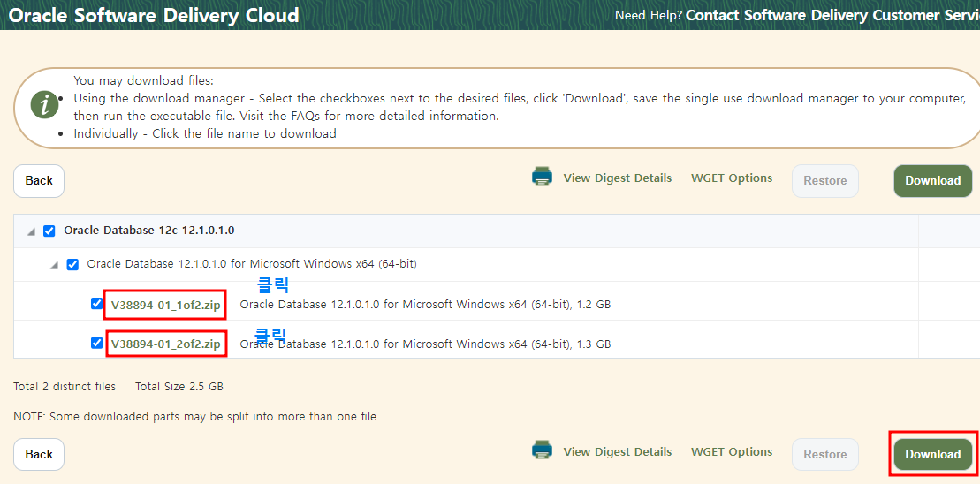Click the top Back button
This screenshot has width=980, height=484.
(39, 180)
